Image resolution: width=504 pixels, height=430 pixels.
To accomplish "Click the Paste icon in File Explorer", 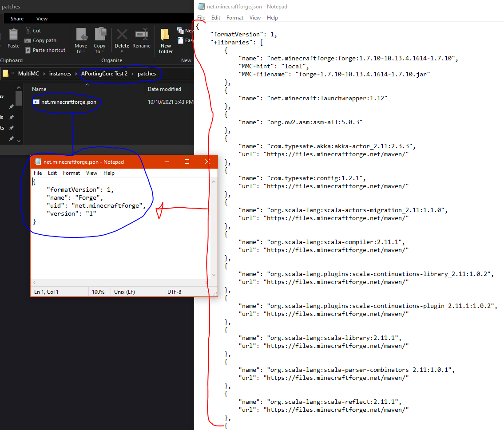I will click(x=13, y=35).
